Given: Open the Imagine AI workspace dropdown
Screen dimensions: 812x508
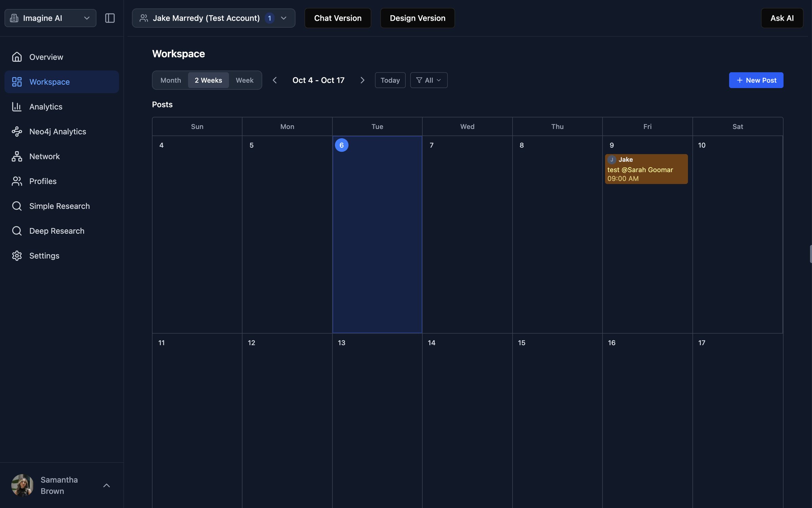Looking at the screenshot, I should [50, 18].
